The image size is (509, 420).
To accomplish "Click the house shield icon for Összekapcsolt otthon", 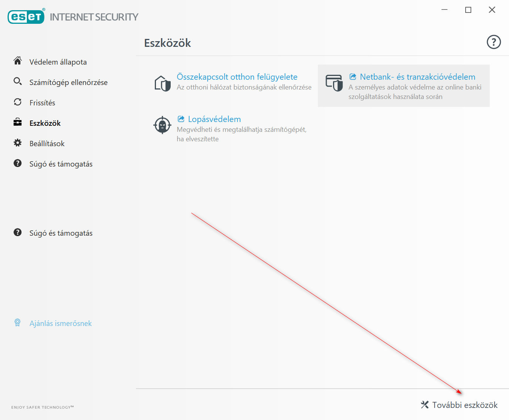I will click(x=162, y=83).
